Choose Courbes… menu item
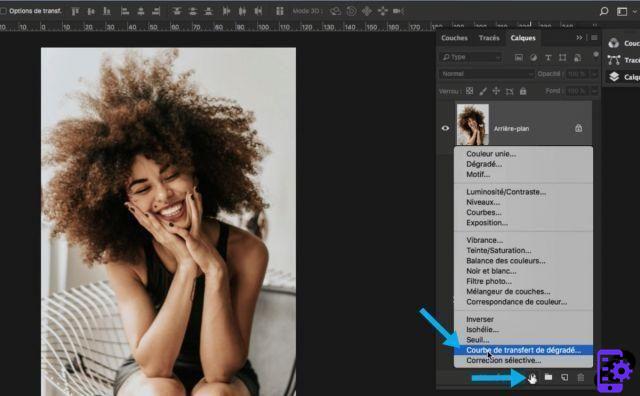This screenshot has width=640, height=396. click(x=523, y=212)
